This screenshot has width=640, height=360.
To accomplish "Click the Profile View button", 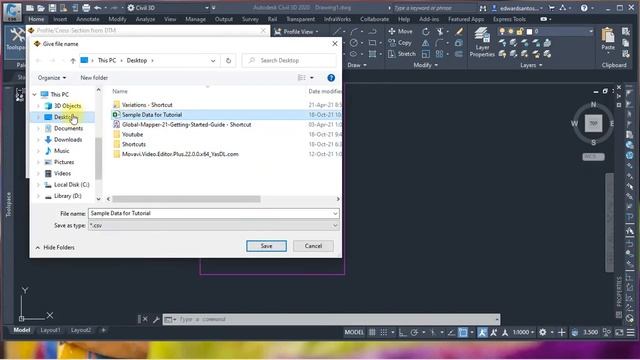I will (297, 31).
